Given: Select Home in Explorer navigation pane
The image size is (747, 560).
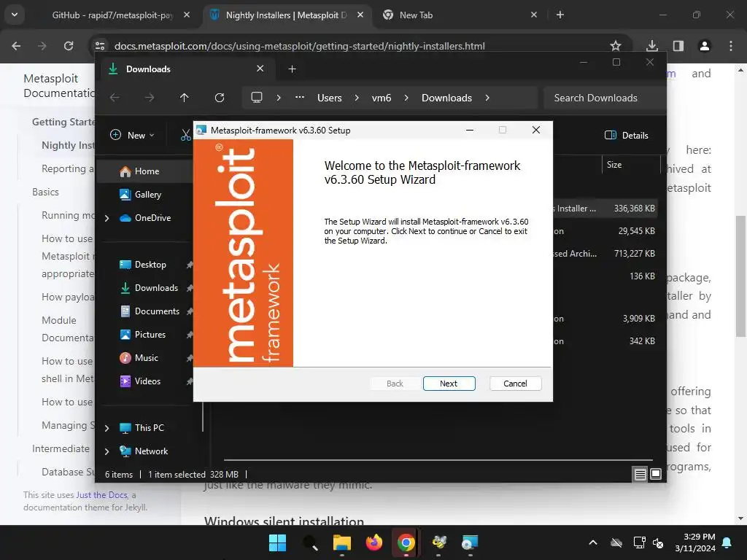Looking at the screenshot, I should coord(145,171).
